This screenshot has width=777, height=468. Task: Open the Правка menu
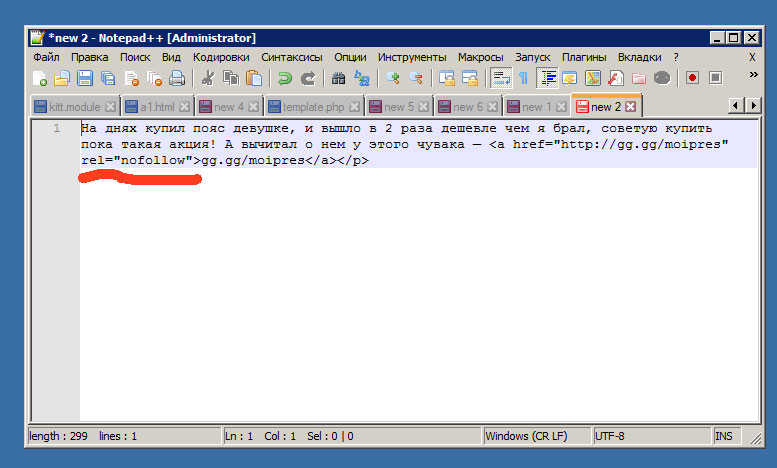[89, 57]
